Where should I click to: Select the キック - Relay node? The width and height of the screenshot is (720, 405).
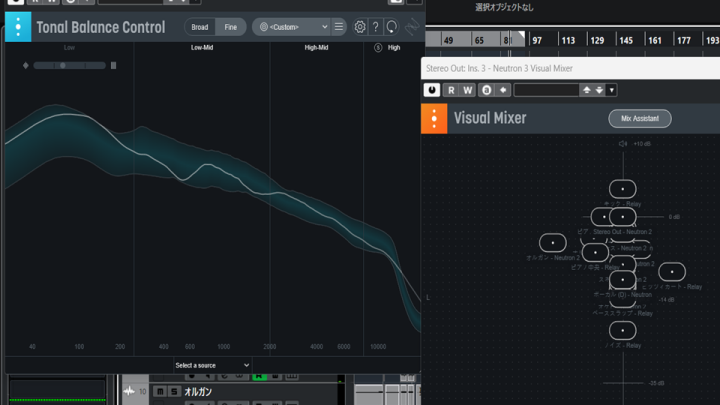(x=623, y=189)
